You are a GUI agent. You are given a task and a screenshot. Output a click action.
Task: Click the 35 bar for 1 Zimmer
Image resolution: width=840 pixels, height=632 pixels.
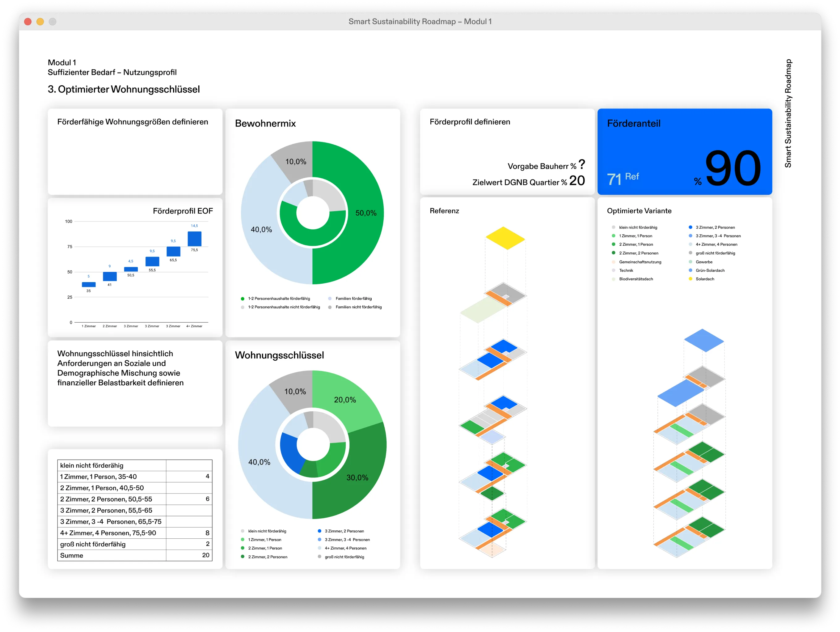point(88,284)
